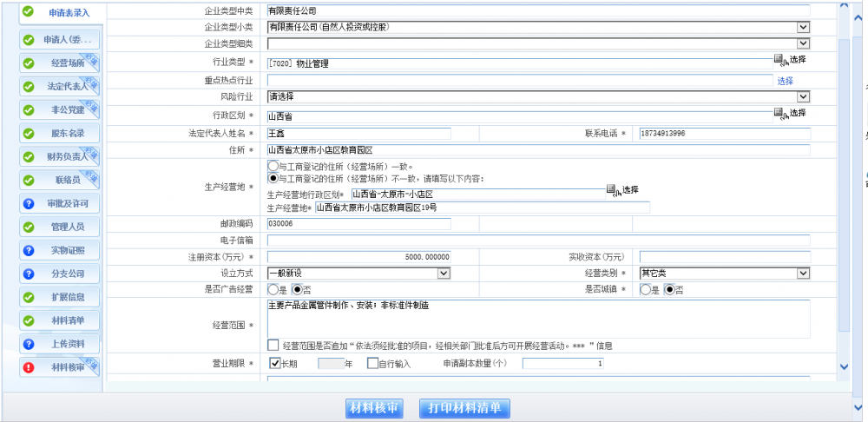Viewport: 868px width, 422px height.
Task: Click the form scrollbar up arrow
Action: pos(844,5)
